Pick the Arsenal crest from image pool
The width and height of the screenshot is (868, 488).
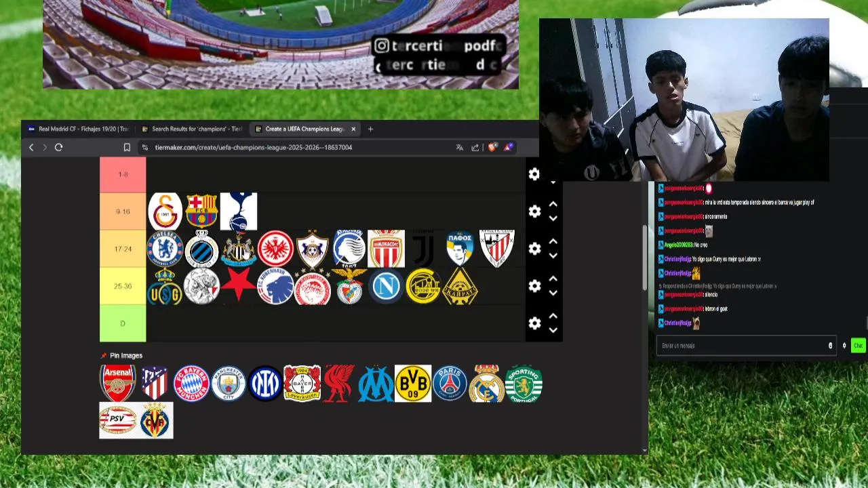118,383
